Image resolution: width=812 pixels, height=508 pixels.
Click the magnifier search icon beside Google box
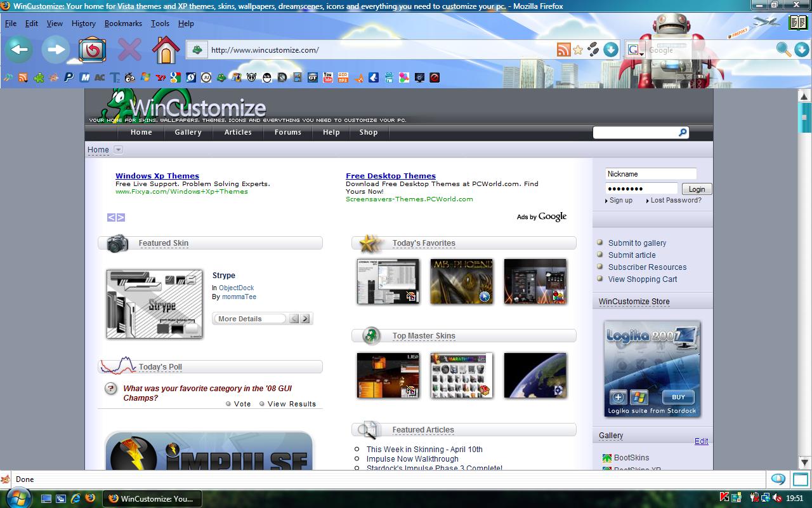(783, 50)
